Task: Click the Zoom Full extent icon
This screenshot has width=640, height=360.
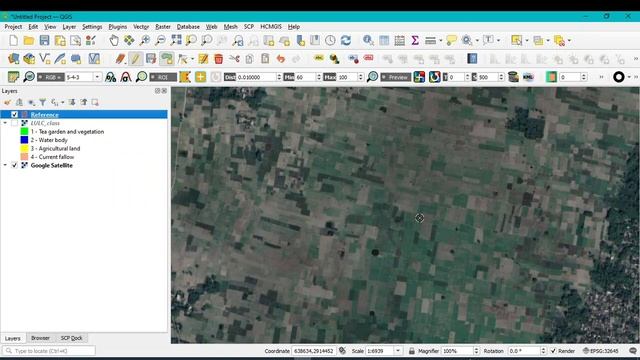Action: [176, 40]
